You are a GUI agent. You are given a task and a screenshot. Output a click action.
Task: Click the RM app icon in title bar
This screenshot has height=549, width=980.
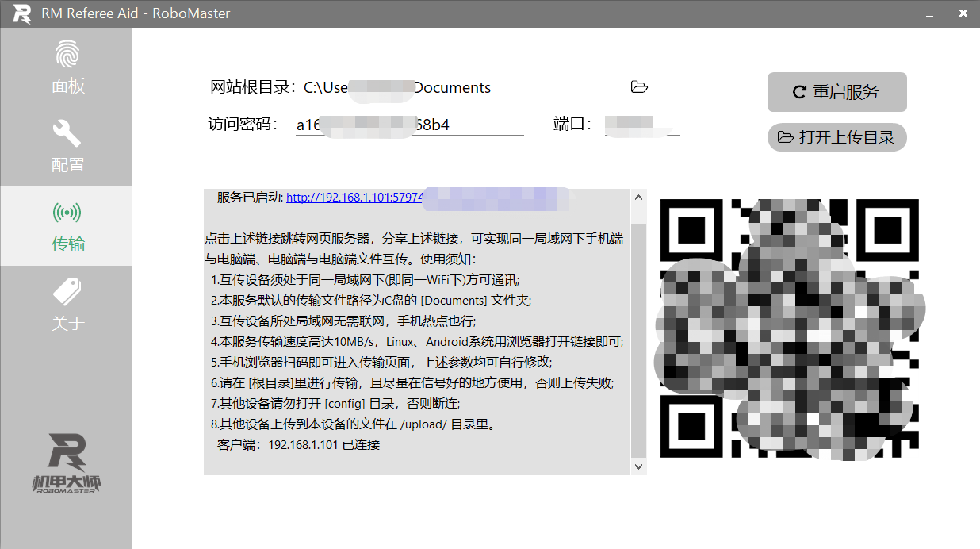pyautogui.click(x=21, y=13)
